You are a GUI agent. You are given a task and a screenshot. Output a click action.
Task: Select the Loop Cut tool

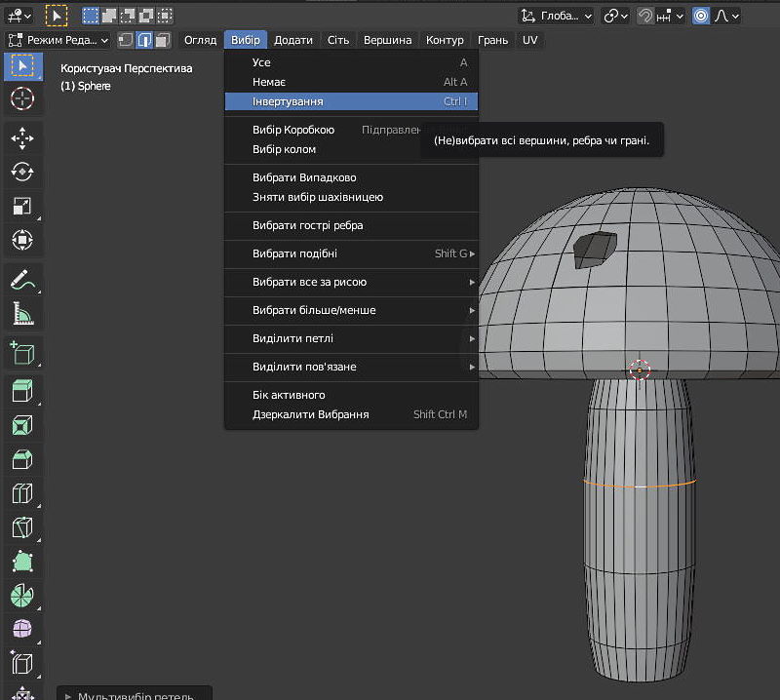22,493
